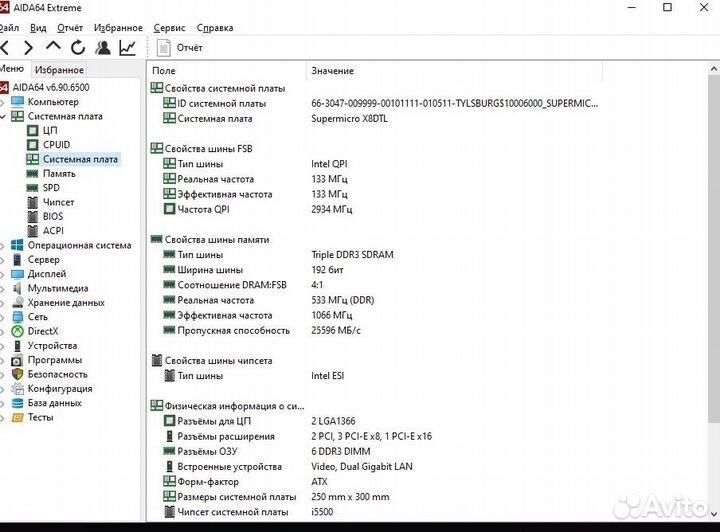Click the Сеть network icon
This screenshot has height=532, width=720.
(17, 317)
